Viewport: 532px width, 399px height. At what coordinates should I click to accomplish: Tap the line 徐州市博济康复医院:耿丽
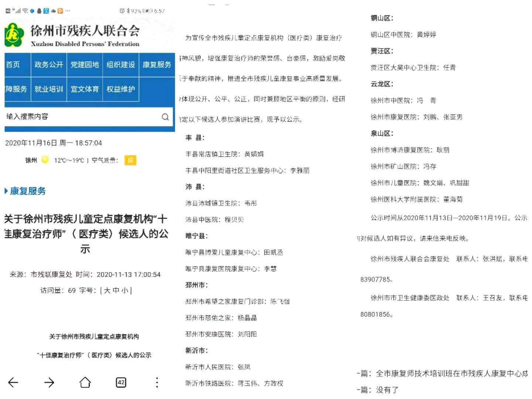(410, 150)
